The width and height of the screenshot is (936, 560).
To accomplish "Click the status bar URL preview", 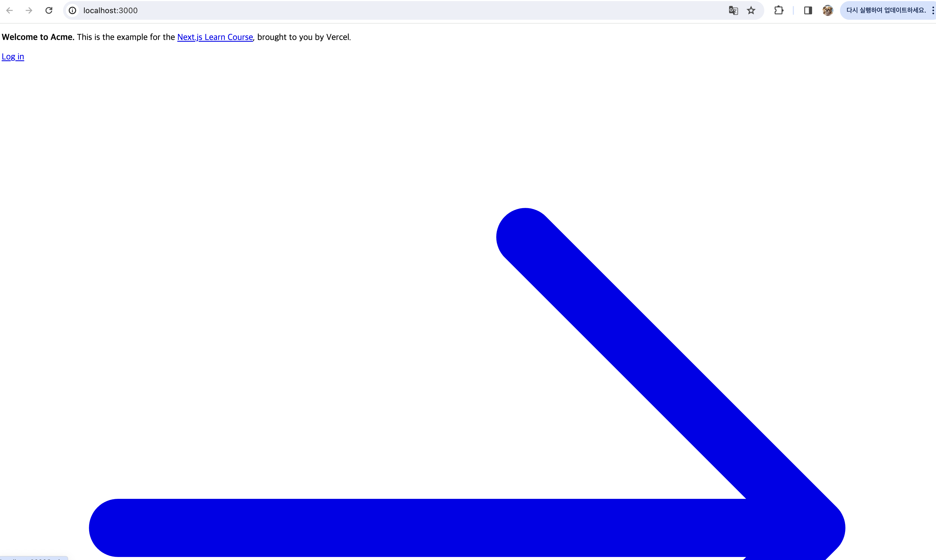I will [33, 558].
